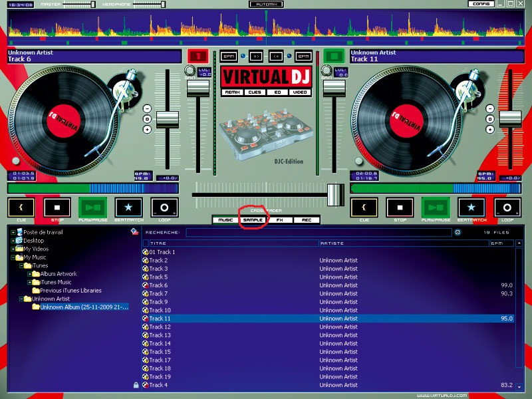532x399 pixels.
Task: Click the right deck pitch minus button
Action: click(x=490, y=108)
